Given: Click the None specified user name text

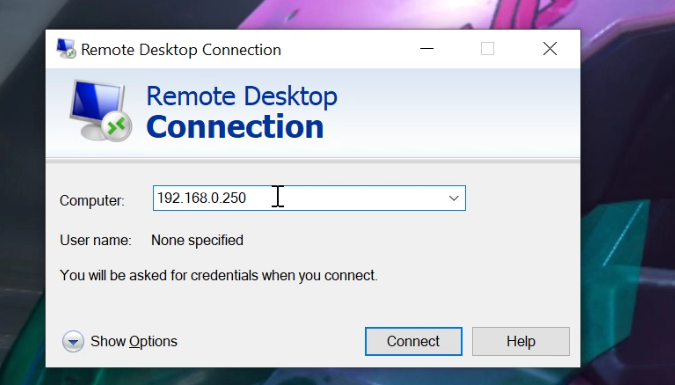Looking at the screenshot, I should pyautogui.click(x=197, y=240).
